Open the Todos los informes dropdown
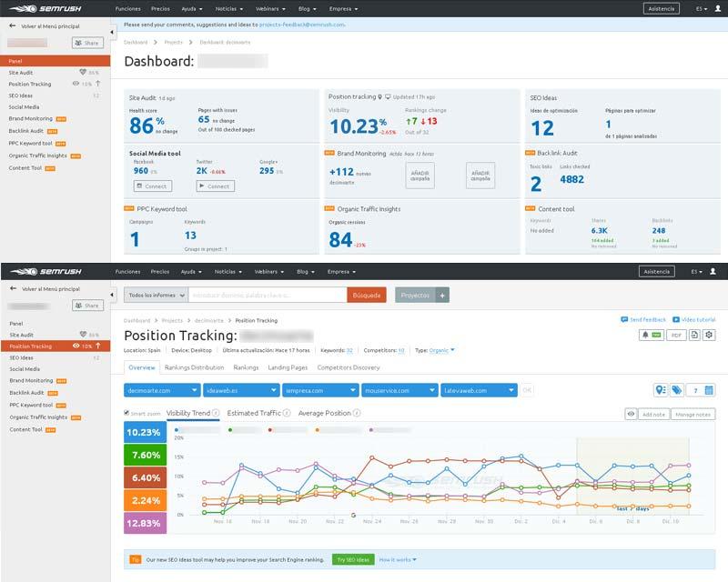The width and height of the screenshot is (728, 582). [x=156, y=295]
